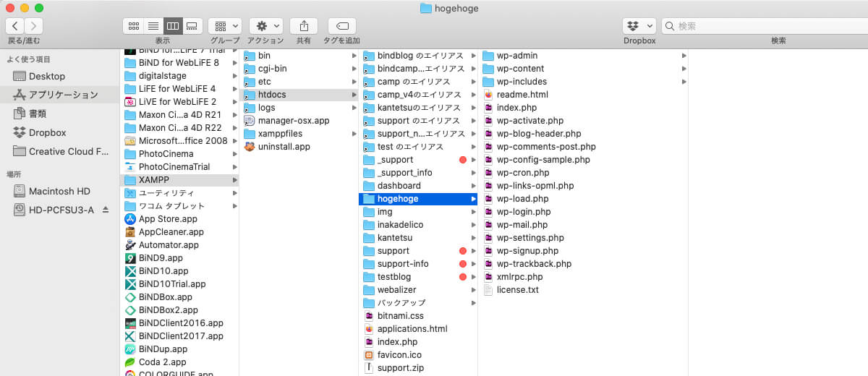Click the applications.html file icon
The image size is (868, 376).
pyautogui.click(x=369, y=329)
